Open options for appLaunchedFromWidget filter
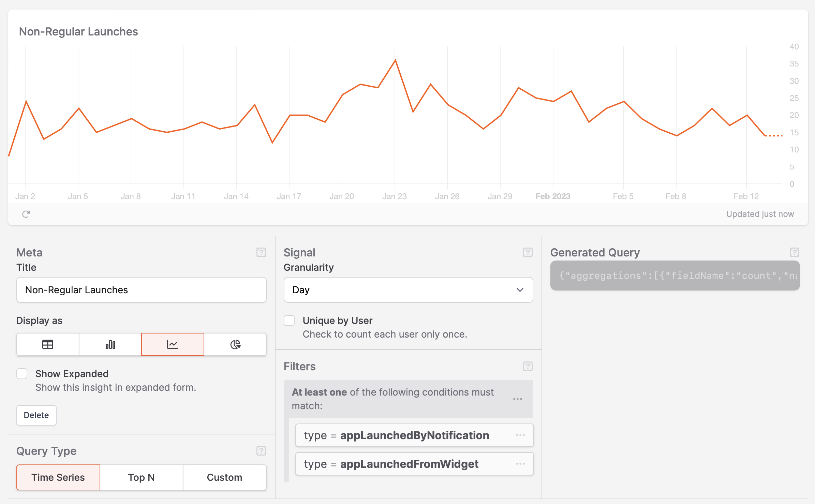 (x=520, y=464)
